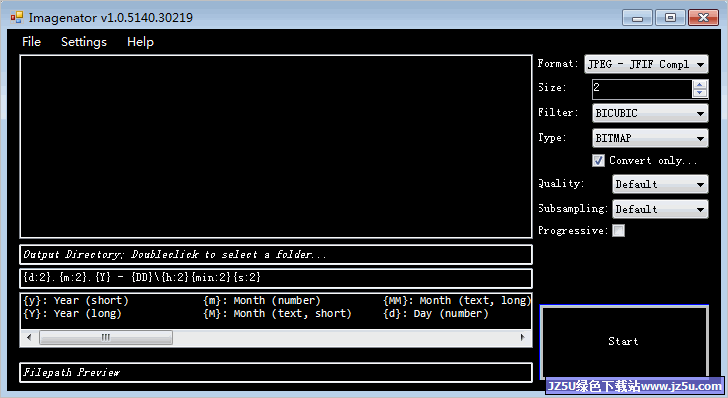Increase Size with the up spinner arrow
This screenshot has height=398, width=728.
point(700,84)
